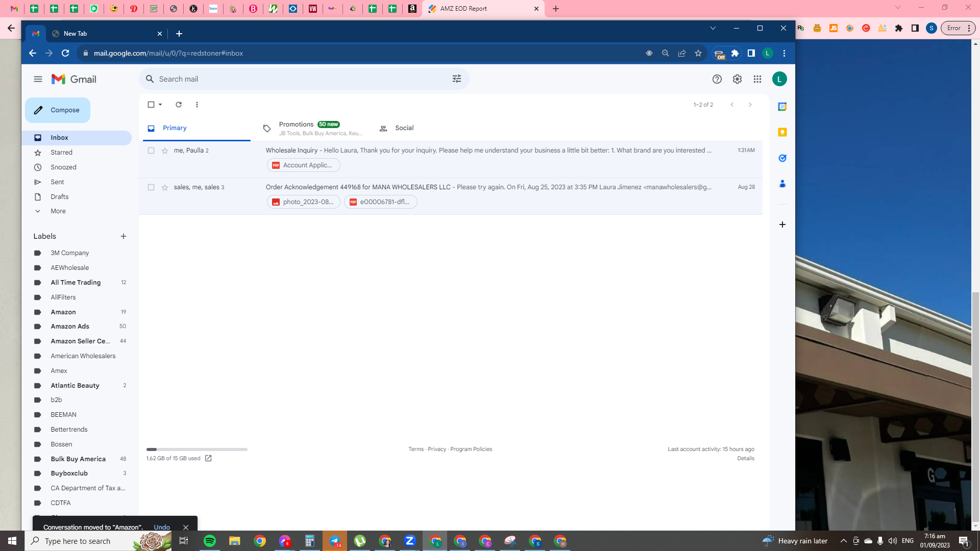Viewport: 980px width, 551px height.
Task: Create a new label with plus icon
Action: [124, 236]
